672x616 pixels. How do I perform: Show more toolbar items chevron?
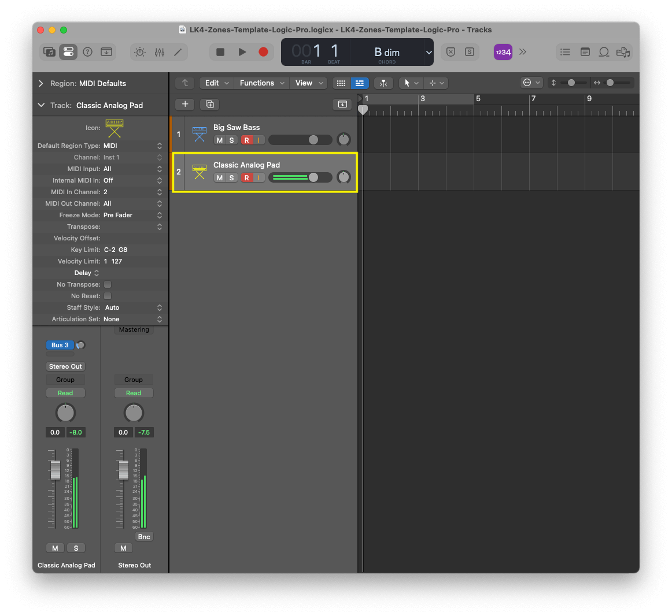tap(523, 52)
